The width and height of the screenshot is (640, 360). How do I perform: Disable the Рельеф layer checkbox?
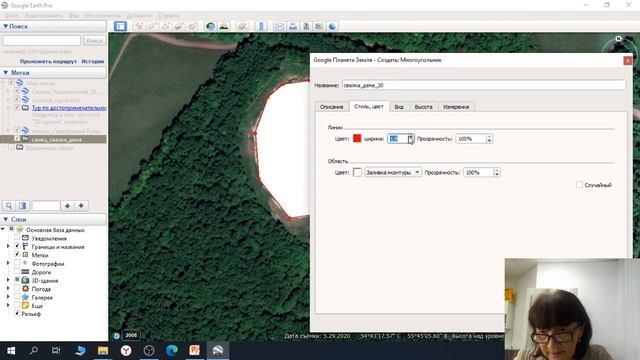click(17, 313)
